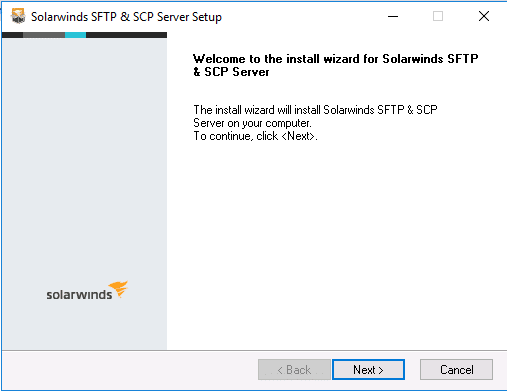Close the Setup wizard with the X
This screenshot has width=507, height=391.
[484, 16]
